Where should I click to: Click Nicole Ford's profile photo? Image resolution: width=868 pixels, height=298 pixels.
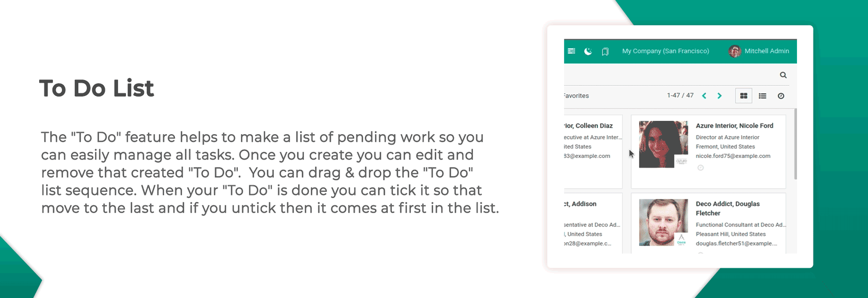coord(664,144)
